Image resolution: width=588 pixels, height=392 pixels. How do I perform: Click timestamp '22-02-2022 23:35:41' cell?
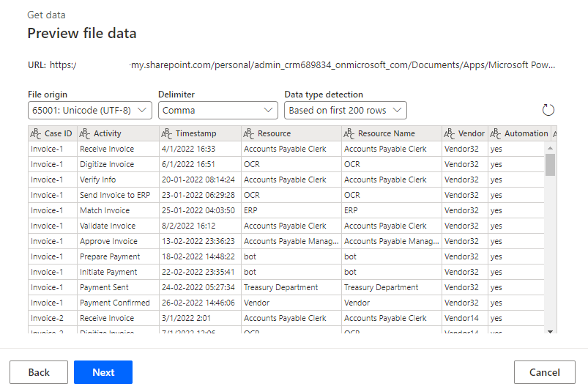[200, 272]
